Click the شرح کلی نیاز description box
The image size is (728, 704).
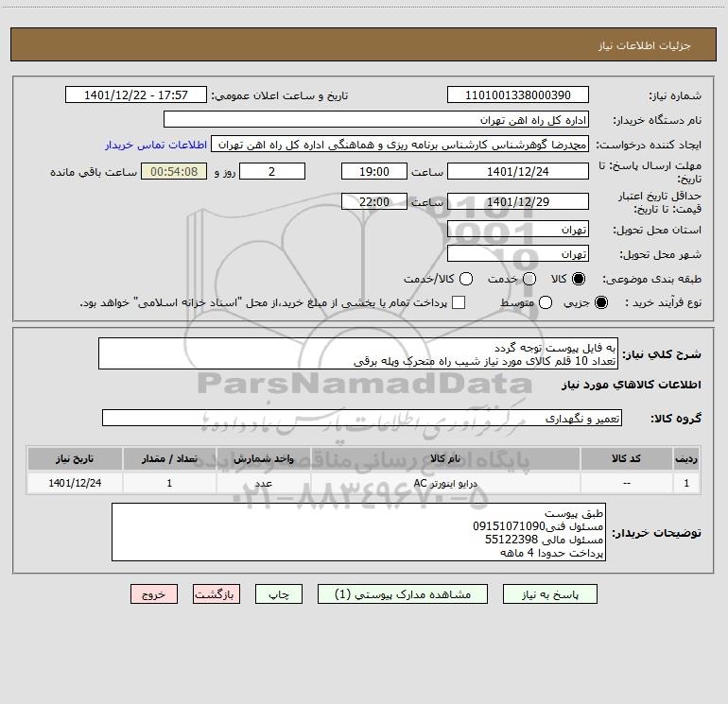click(x=358, y=354)
